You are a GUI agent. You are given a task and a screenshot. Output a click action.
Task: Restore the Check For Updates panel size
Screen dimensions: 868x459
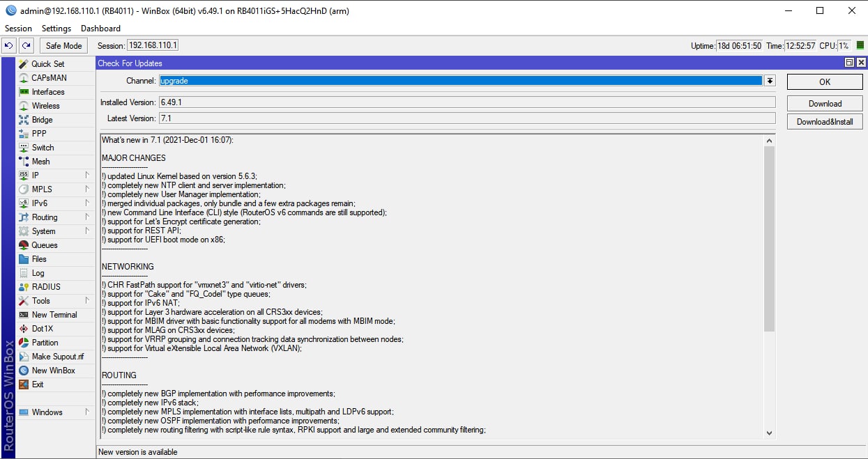tap(849, 63)
